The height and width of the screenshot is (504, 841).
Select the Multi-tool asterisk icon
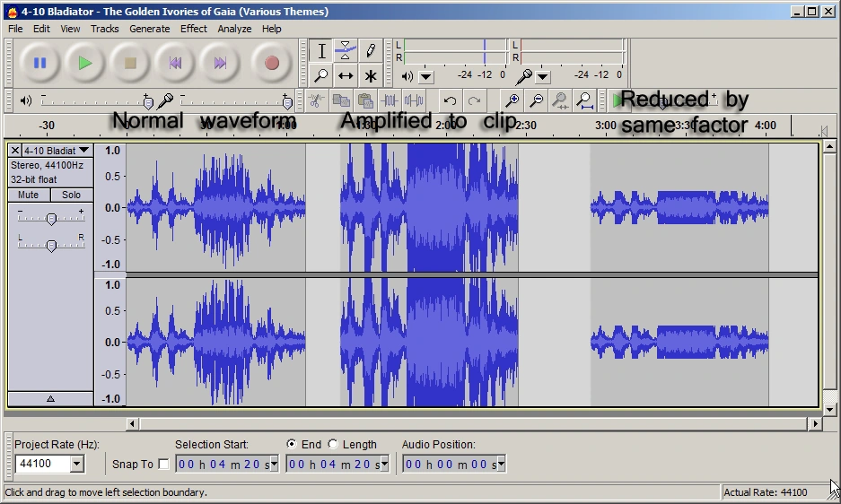(x=370, y=76)
